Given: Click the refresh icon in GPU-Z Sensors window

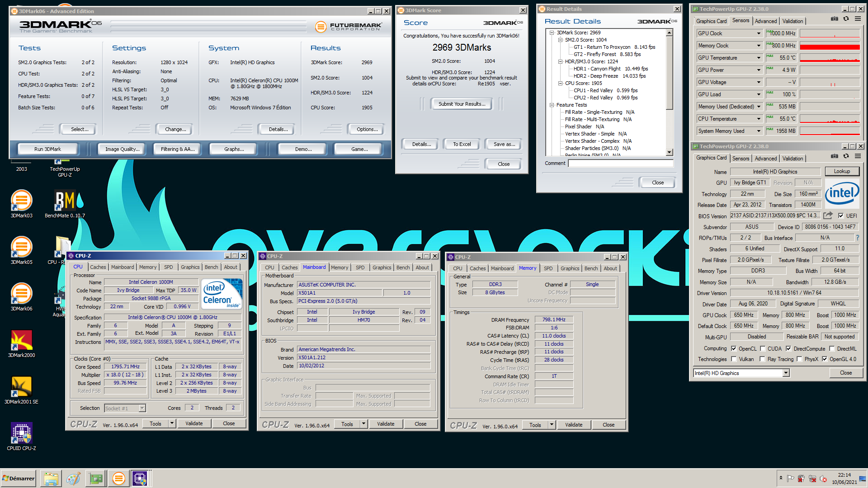Looking at the screenshot, I should [x=846, y=19].
